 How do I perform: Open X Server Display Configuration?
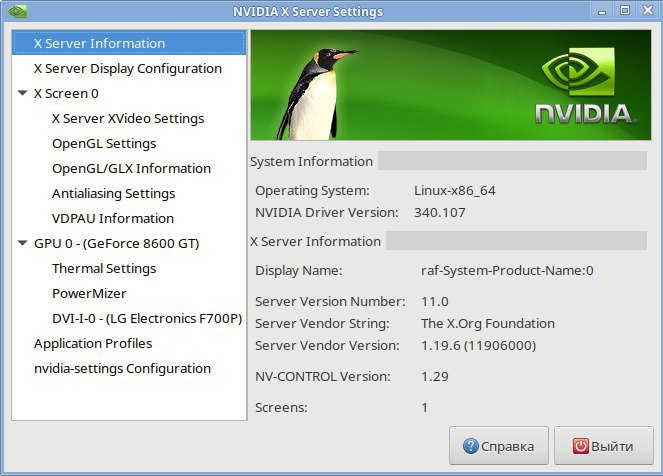(128, 68)
